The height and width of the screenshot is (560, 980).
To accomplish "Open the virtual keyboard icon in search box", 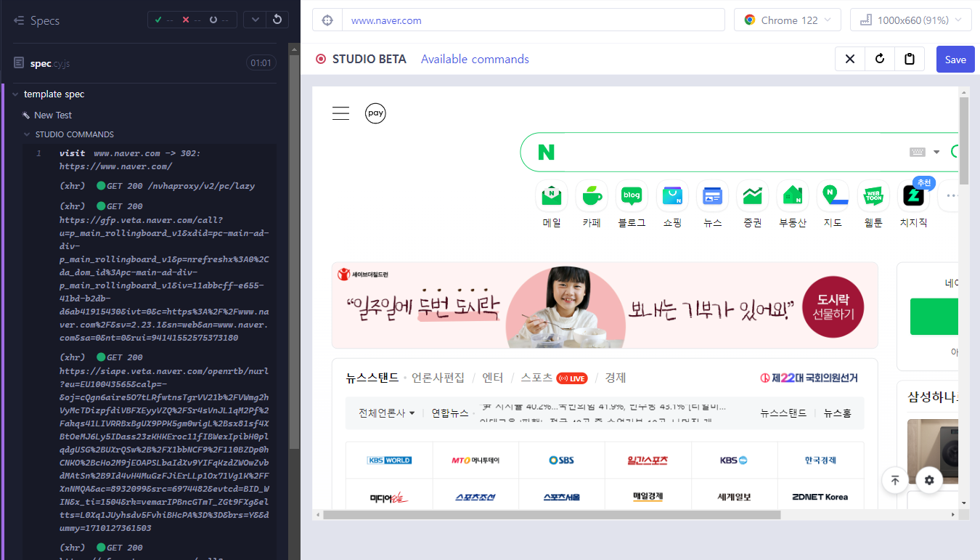I will [x=918, y=152].
